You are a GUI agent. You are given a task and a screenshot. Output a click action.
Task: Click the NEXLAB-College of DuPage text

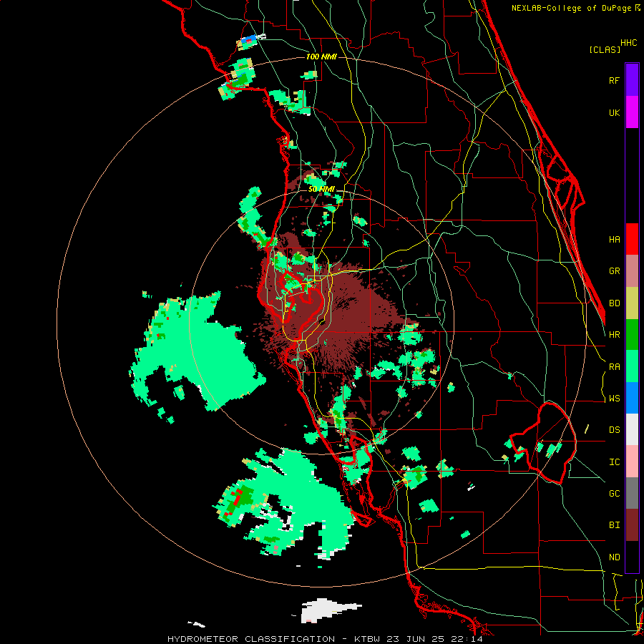572,8
